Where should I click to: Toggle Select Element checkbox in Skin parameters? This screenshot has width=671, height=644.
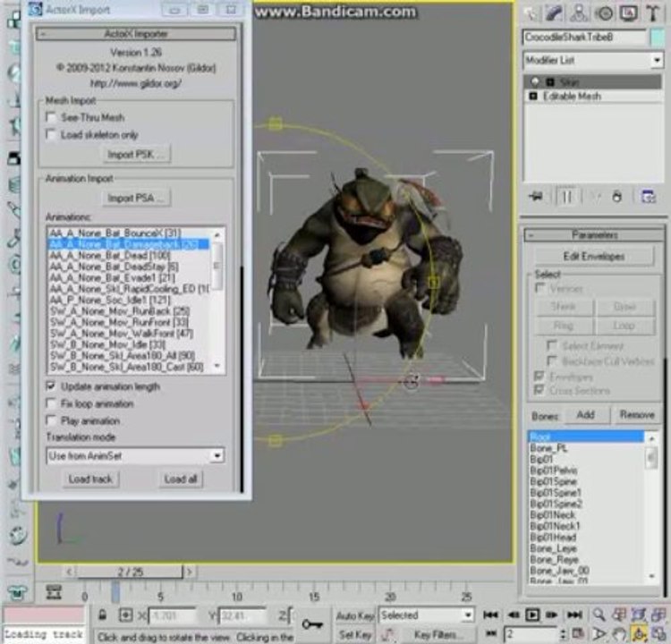click(552, 345)
